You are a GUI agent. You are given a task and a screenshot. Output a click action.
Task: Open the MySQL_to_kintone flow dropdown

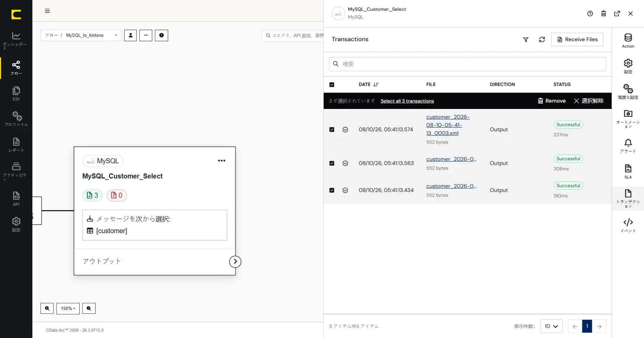81,35
